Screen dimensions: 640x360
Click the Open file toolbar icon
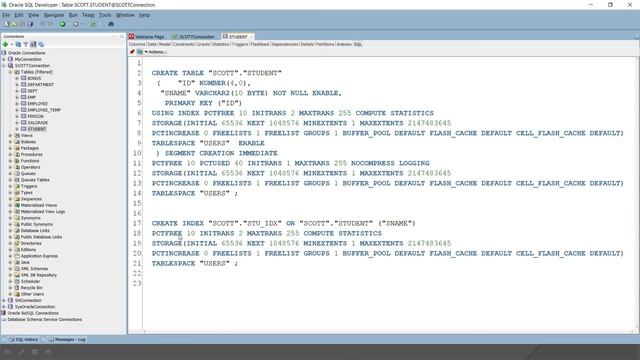[15, 24]
